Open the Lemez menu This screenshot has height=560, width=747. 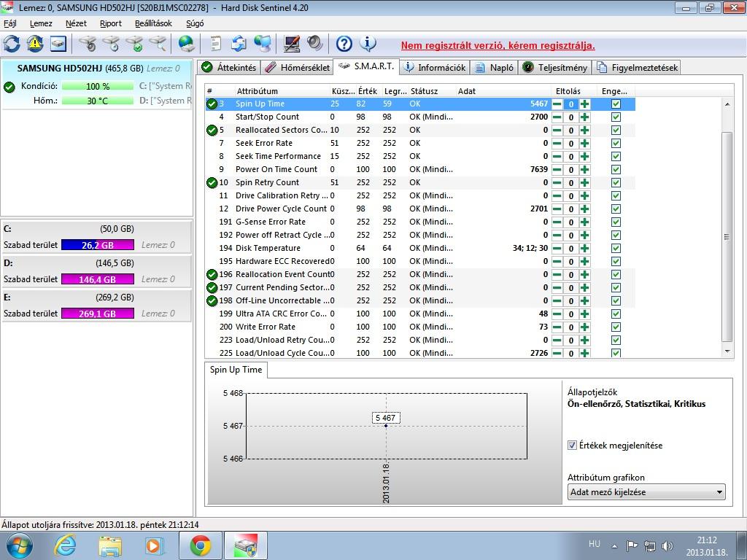pyautogui.click(x=41, y=23)
